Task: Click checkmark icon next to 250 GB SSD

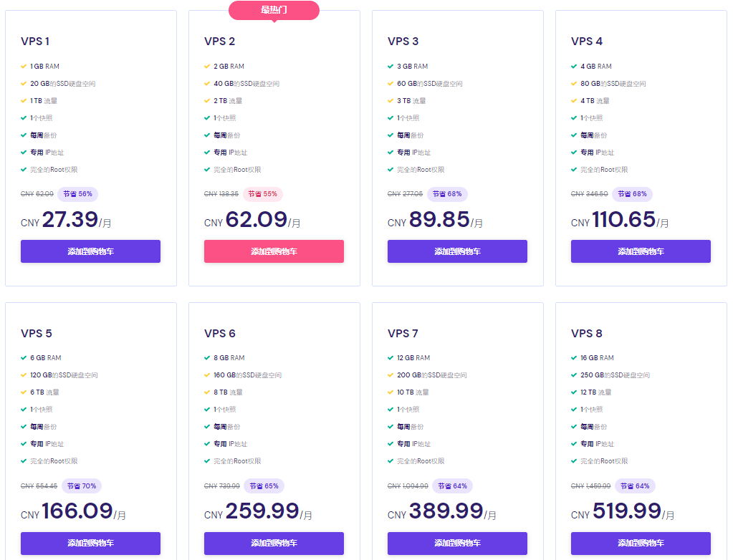Action: [574, 375]
